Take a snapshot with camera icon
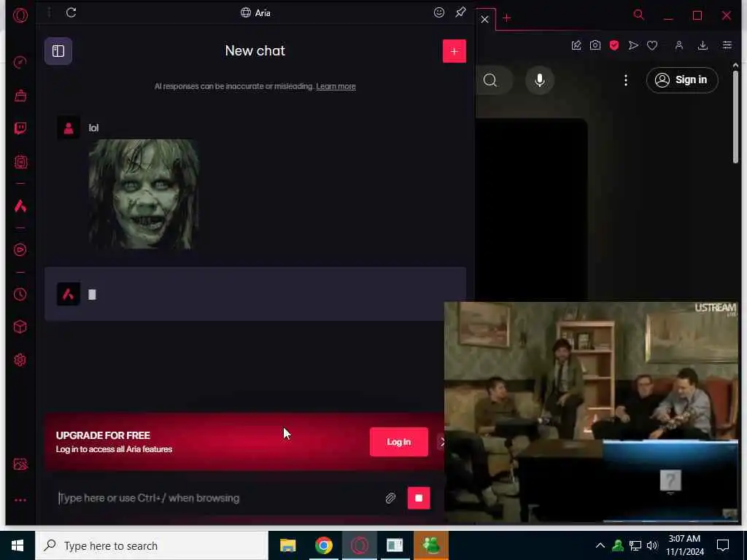Image resolution: width=747 pixels, height=560 pixels. 595,45
